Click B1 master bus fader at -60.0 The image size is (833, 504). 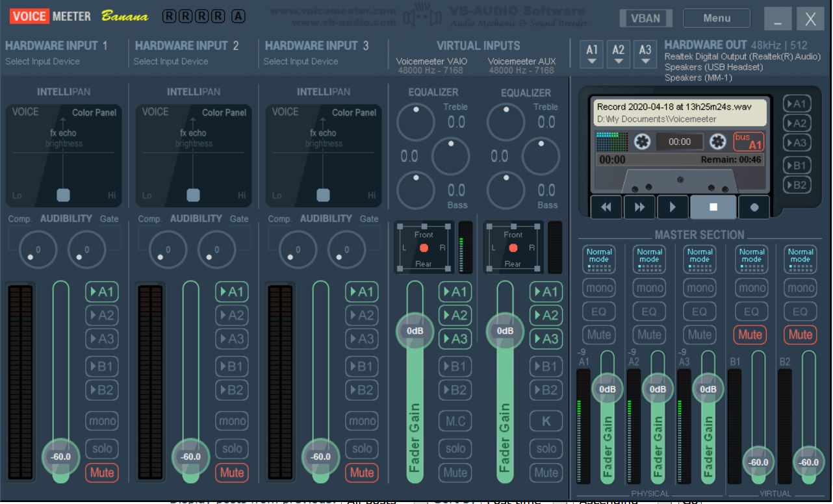[x=758, y=462]
